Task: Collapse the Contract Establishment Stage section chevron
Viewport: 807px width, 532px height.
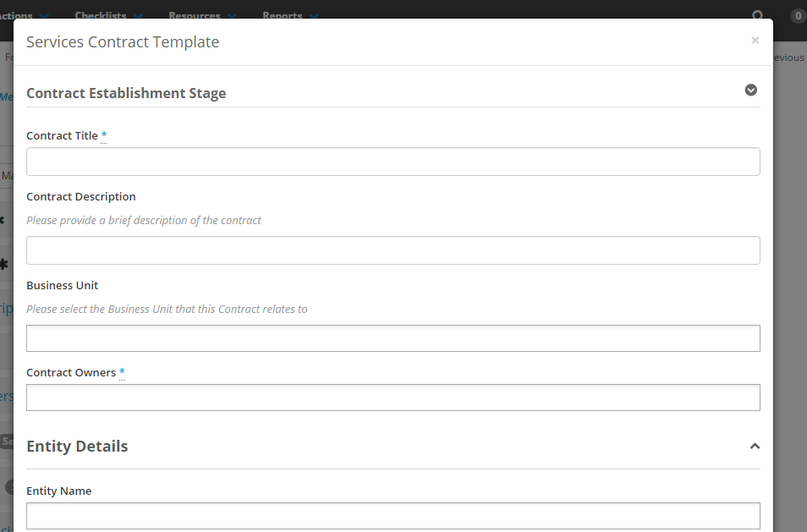Action: pyautogui.click(x=750, y=90)
